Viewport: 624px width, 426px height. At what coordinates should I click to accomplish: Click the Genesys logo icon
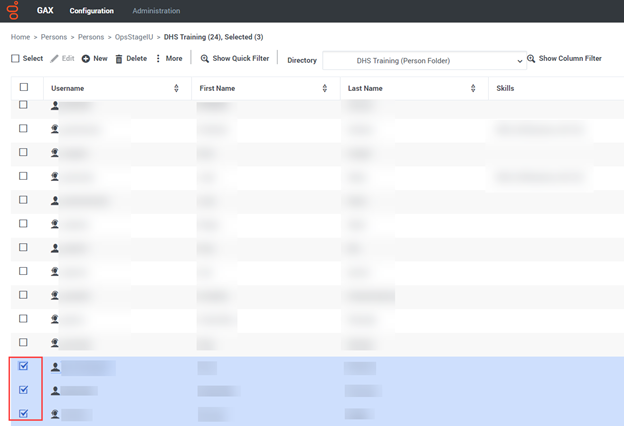pyautogui.click(x=12, y=10)
